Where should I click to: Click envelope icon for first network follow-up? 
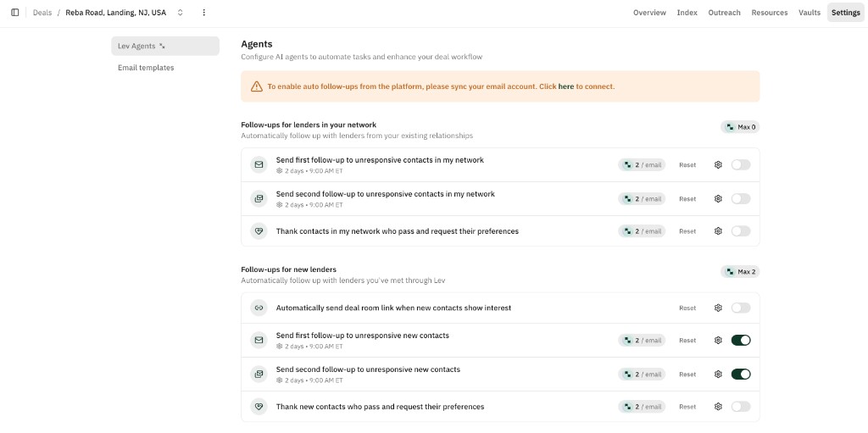coord(259,164)
